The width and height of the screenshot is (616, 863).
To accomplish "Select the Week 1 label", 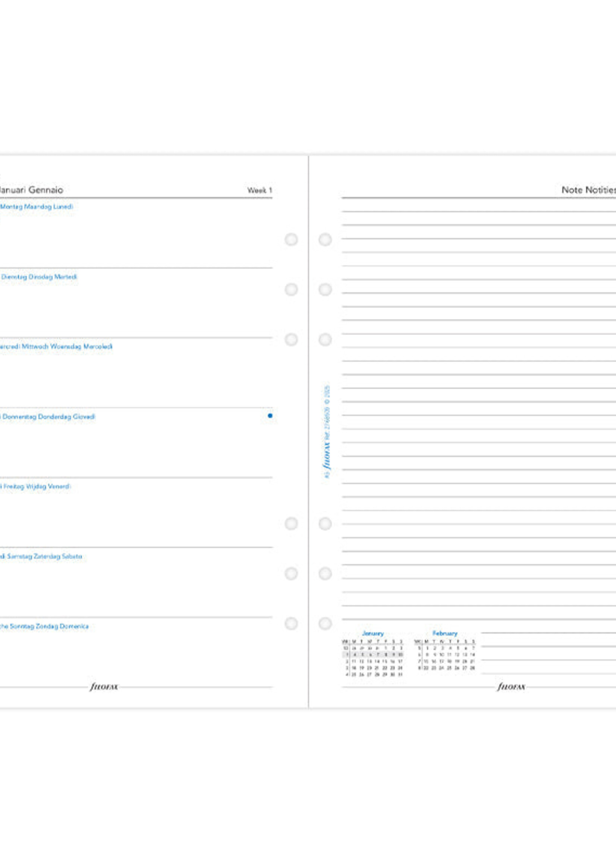I will pos(260,190).
